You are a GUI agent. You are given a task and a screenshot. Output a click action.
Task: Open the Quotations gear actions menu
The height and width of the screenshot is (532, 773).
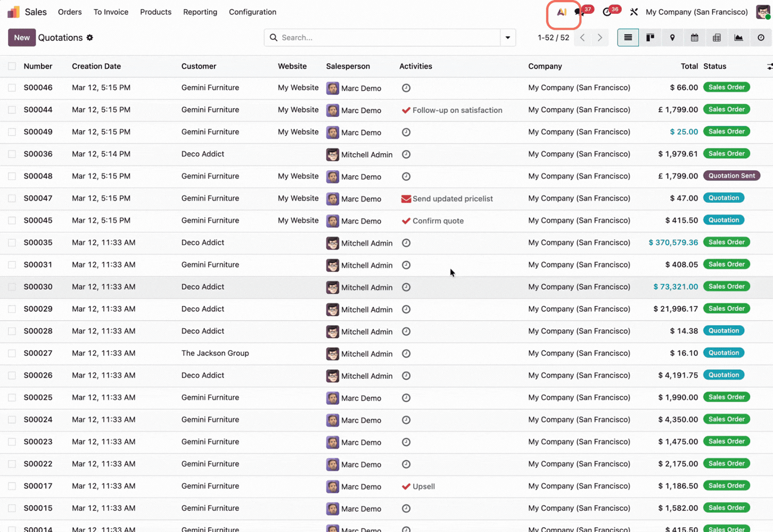(90, 38)
